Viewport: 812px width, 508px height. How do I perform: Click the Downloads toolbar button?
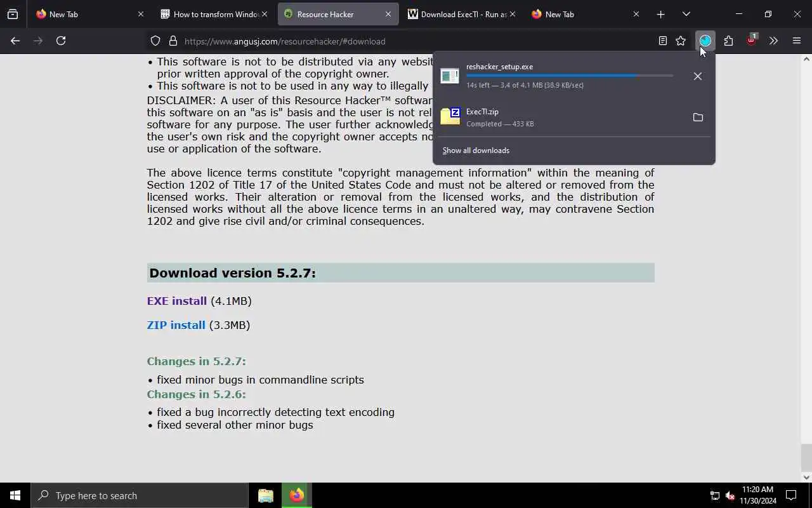tap(705, 41)
